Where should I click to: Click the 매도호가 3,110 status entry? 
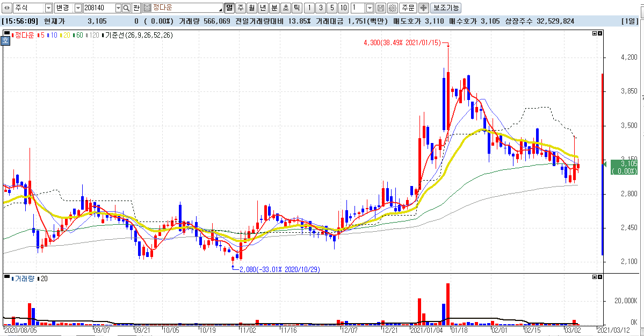(x=418, y=21)
